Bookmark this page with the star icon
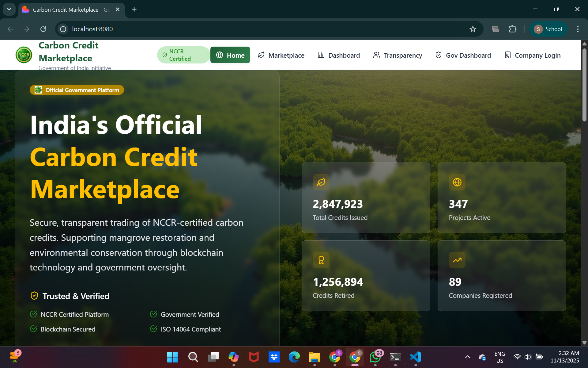 coord(473,29)
